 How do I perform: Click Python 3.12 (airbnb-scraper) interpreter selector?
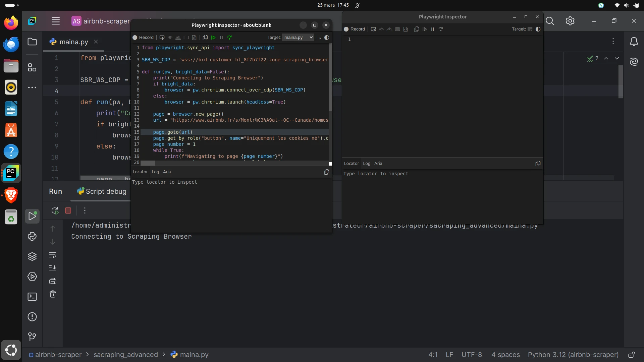point(573,355)
